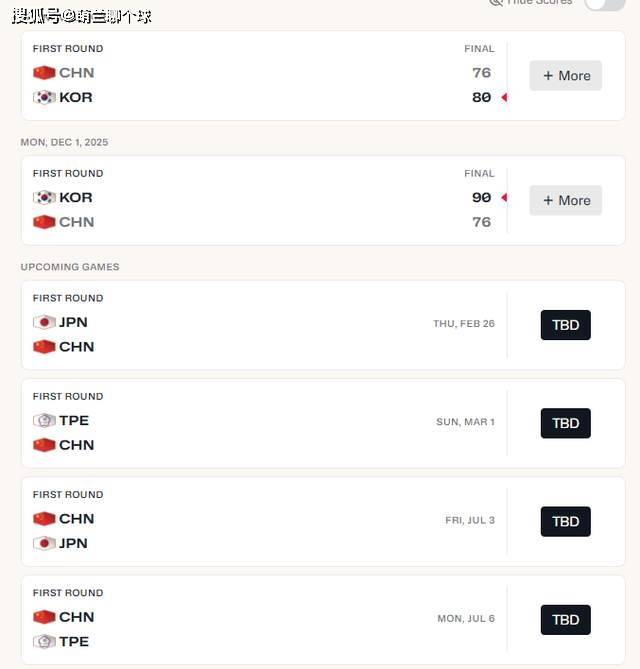Click the Korea flag beside the 80 score
This screenshot has width=640, height=669.
click(x=44, y=98)
